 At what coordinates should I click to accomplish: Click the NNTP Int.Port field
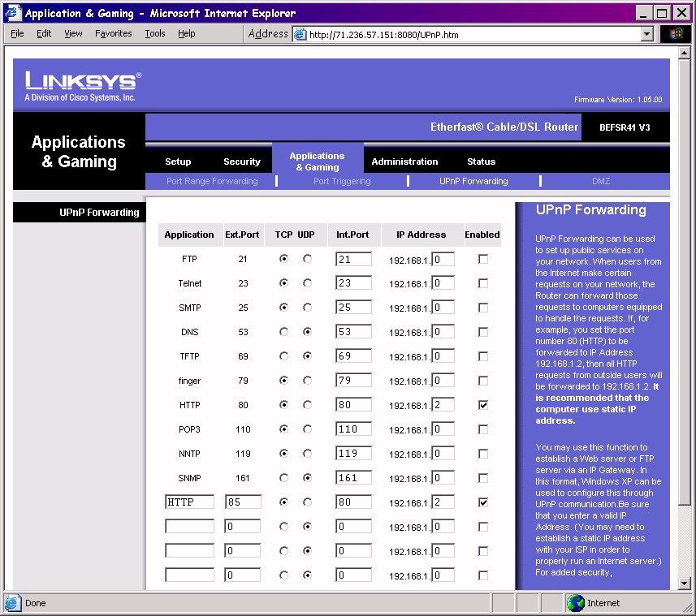[353, 453]
